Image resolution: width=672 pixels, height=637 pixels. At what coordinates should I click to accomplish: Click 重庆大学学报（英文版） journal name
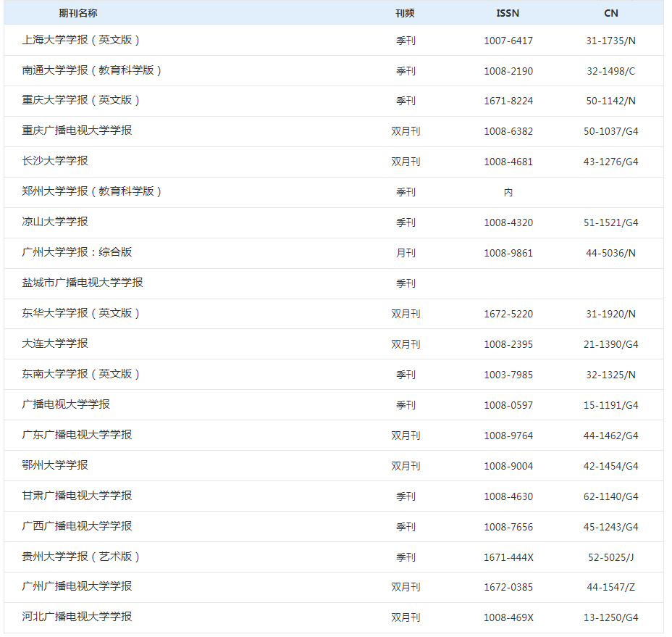pyautogui.click(x=80, y=101)
